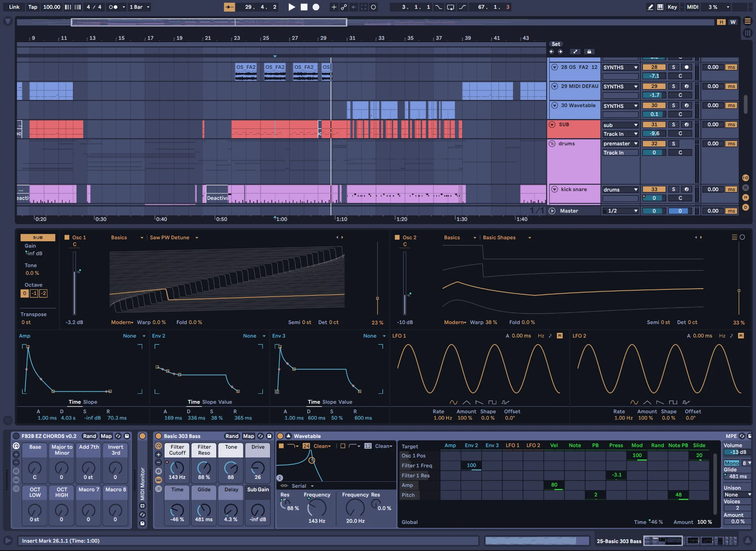Open the SUB track 'sub' routing dropdown
The image size is (756, 551).
pos(621,125)
